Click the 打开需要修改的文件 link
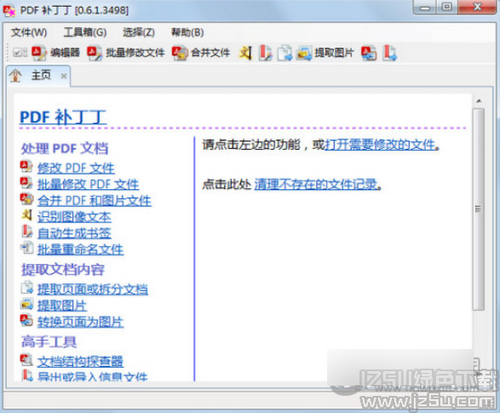500x413 pixels. (x=380, y=145)
